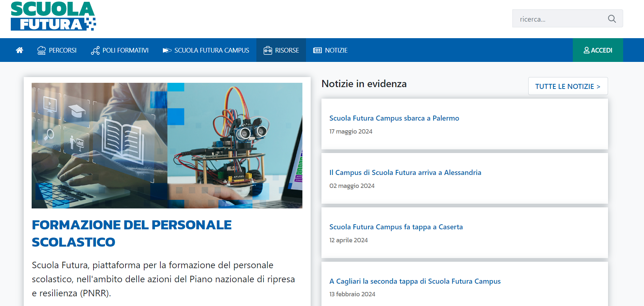Click the robot and laptop banner image
The image size is (644, 306).
(167, 145)
